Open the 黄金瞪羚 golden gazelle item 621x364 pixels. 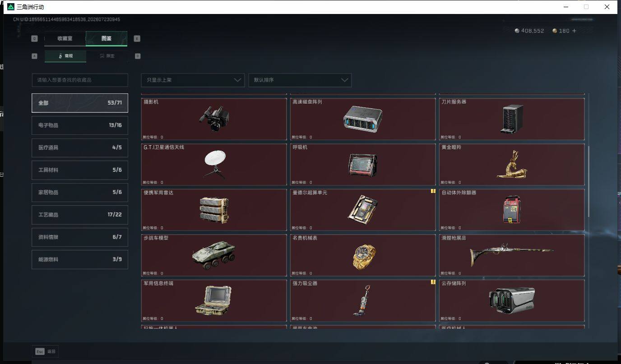click(x=512, y=165)
